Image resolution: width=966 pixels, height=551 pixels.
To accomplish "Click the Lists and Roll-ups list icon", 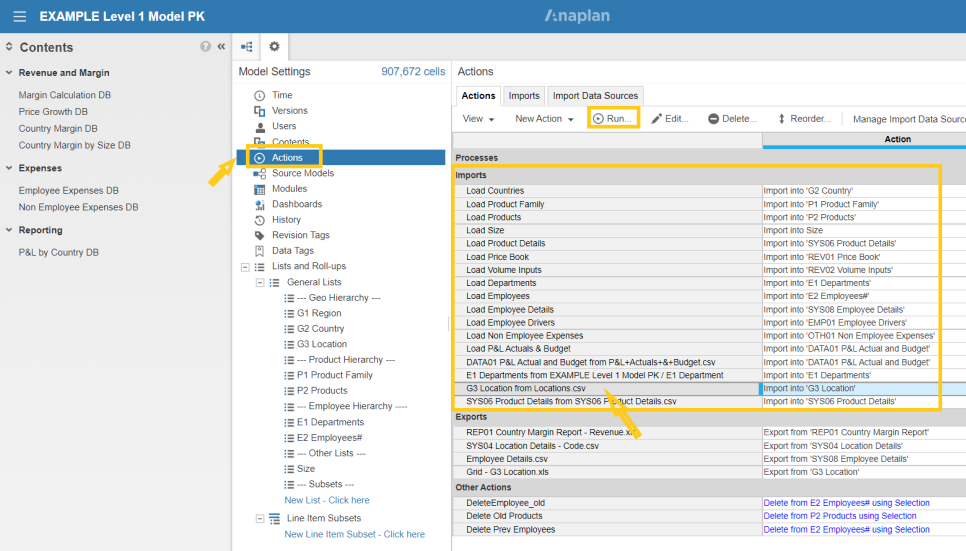I will [x=260, y=267].
